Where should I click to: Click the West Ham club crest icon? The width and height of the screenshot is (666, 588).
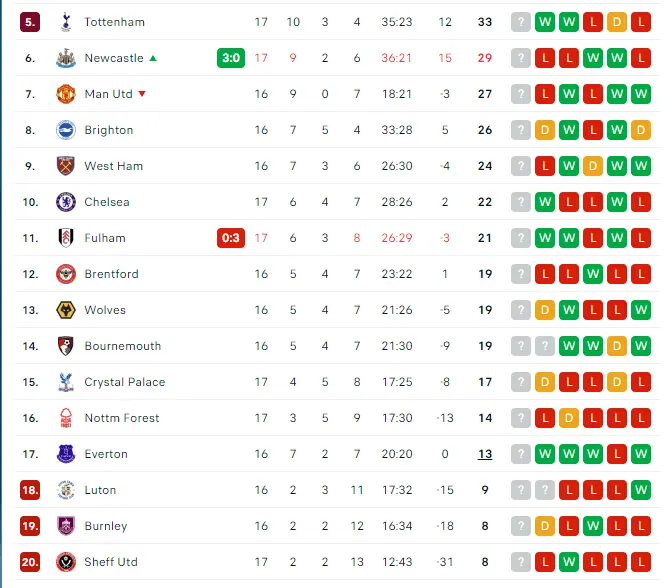tap(66, 166)
